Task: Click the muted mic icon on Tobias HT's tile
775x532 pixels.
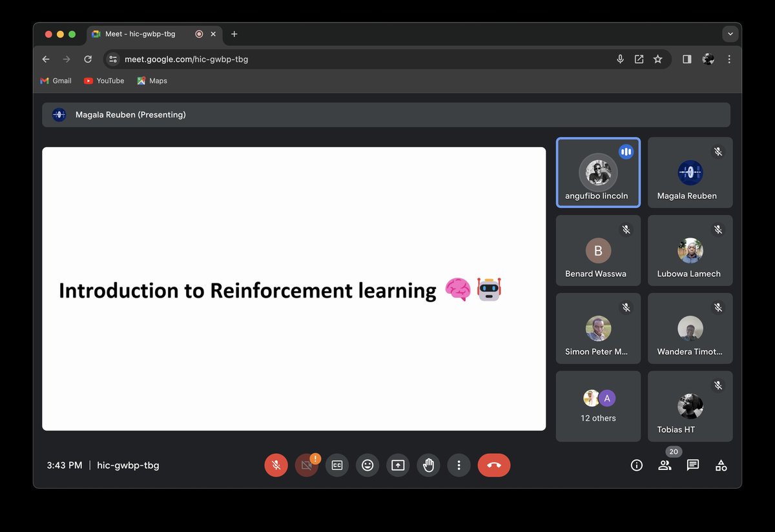Action: (x=718, y=385)
